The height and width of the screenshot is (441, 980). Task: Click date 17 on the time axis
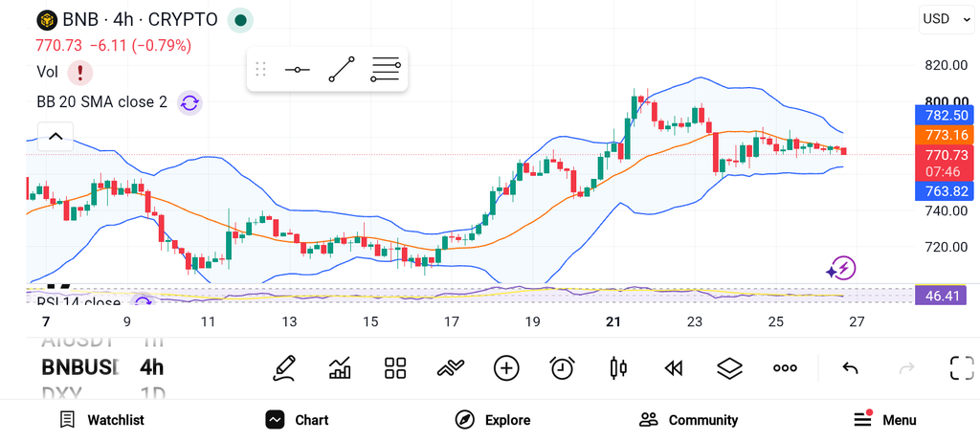451,321
